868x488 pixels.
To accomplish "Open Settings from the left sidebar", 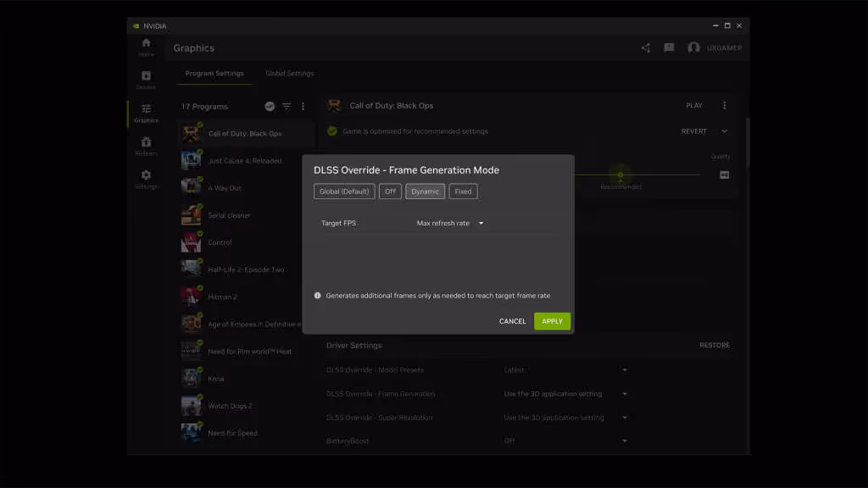I will [x=146, y=179].
